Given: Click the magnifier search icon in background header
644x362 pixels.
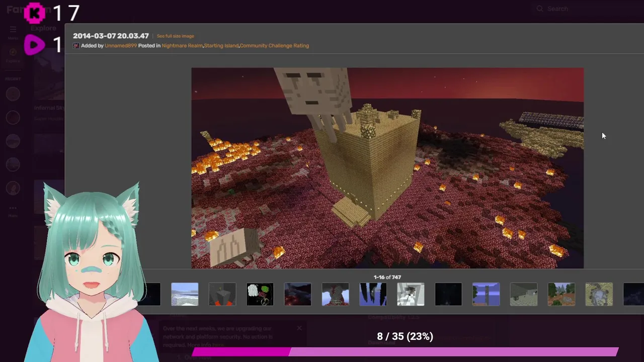Looking at the screenshot, I should (540, 9).
